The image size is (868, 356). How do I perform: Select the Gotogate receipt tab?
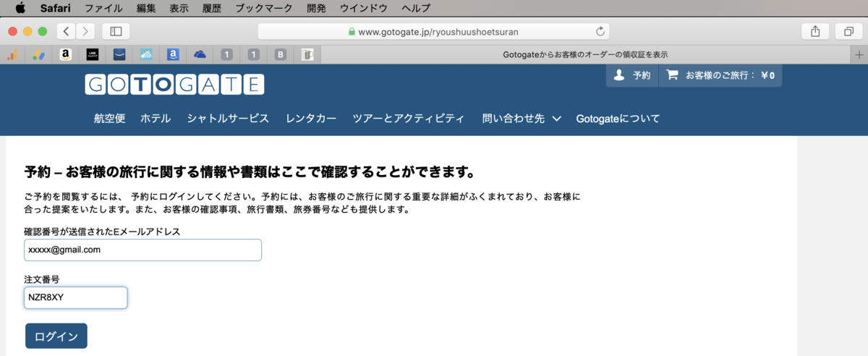coord(586,54)
